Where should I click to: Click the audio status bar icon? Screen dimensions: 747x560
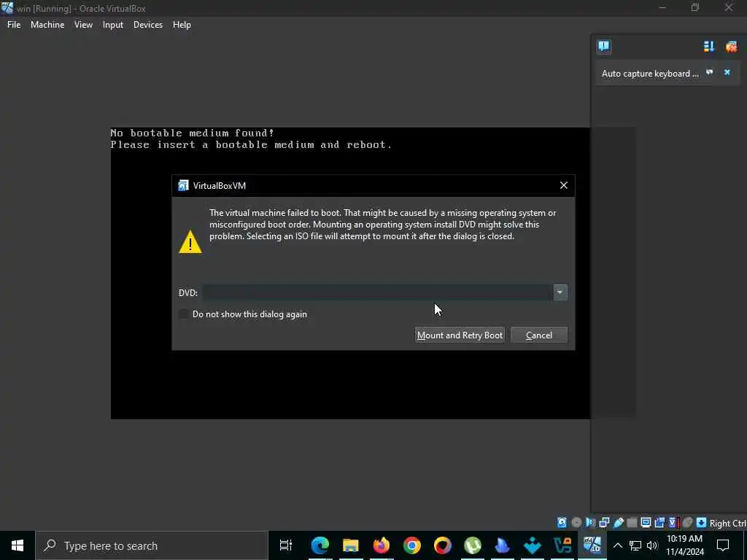pos(590,522)
